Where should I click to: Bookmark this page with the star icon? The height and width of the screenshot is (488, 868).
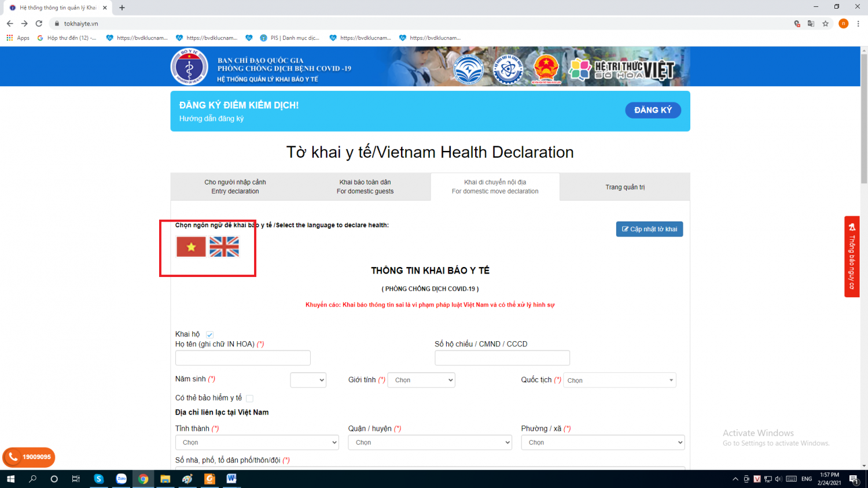pyautogui.click(x=825, y=24)
